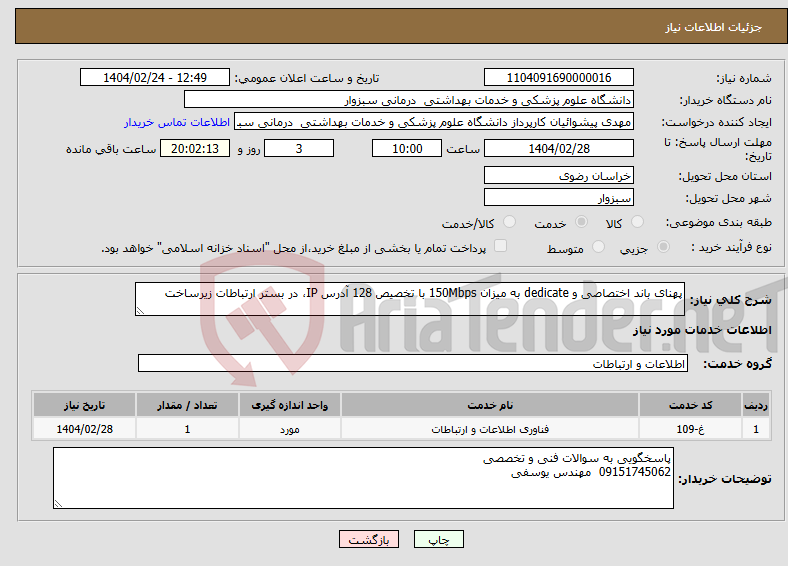Select the کالا radio button
Viewport: 788px width, 566px height.
coord(637,222)
